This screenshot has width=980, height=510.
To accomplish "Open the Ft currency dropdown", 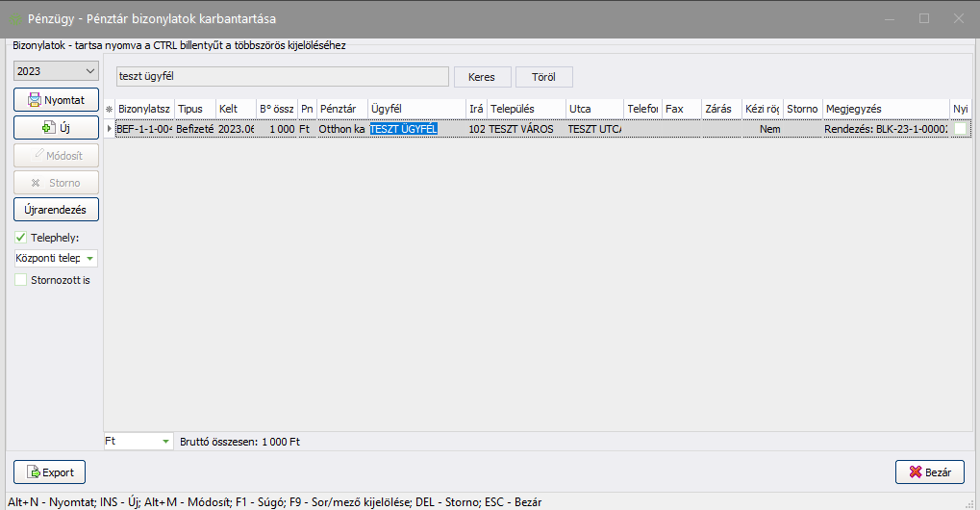I will (138, 441).
